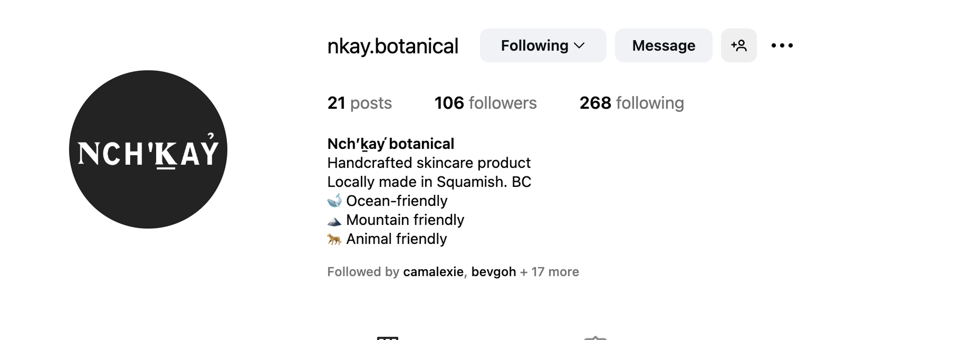
Task: Open the Following dropdown button
Action: click(x=543, y=45)
